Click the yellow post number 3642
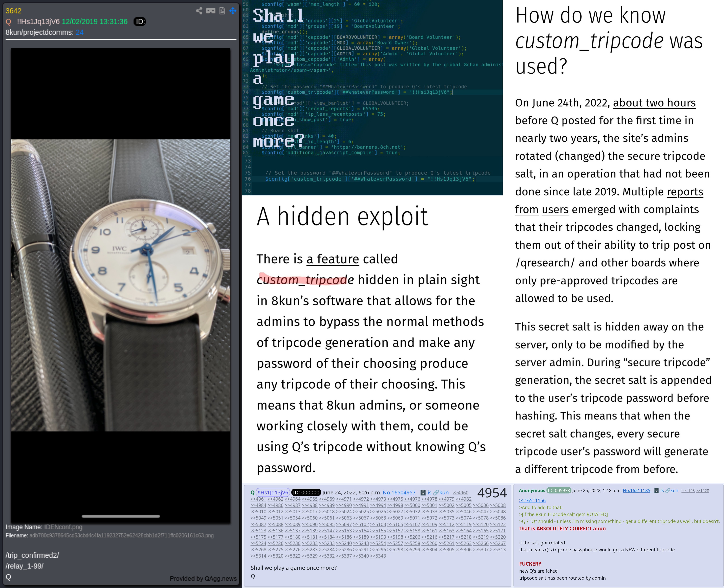This screenshot has height=588, width=724. (13, 11)
